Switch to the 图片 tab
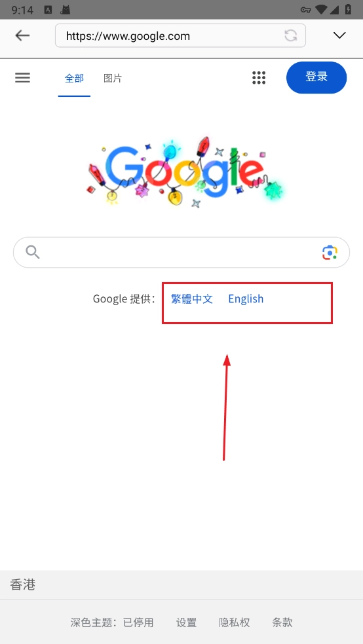The width and height of the screenshot is (363, 644). 113,78
